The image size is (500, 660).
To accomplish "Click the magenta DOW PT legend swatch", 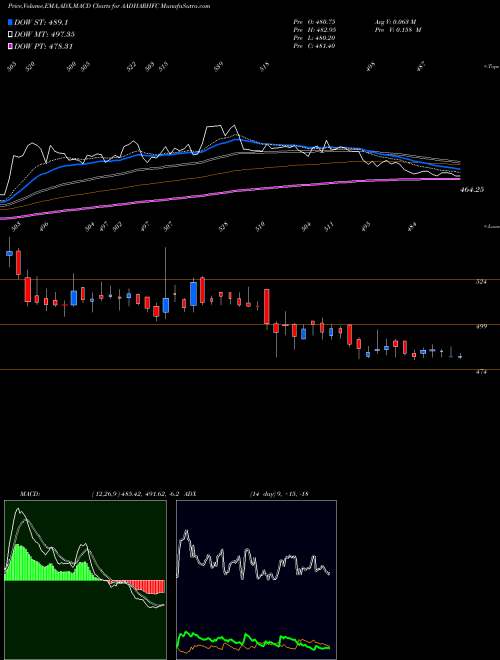I will coord(10,46).
